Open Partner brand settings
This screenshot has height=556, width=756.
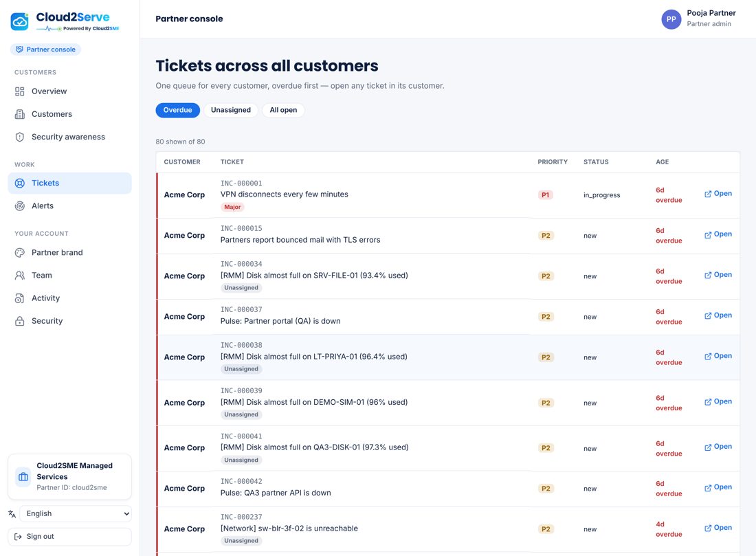point(70,253)
